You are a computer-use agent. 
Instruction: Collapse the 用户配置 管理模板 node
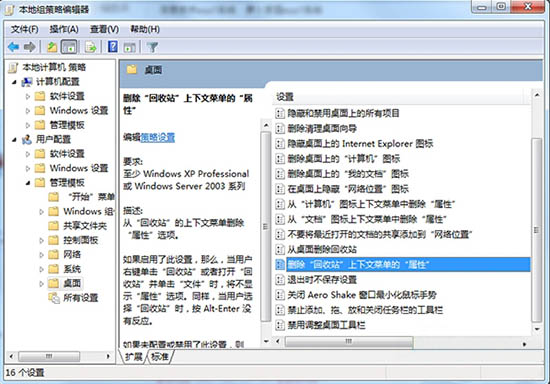(28, 183)
